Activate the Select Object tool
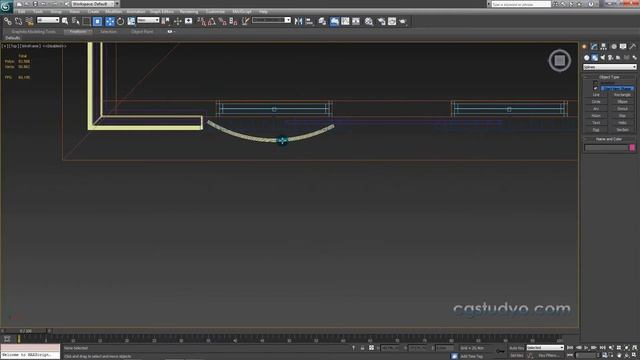The image size is (640, 360). pyautogui.click(x=65, y=21)
